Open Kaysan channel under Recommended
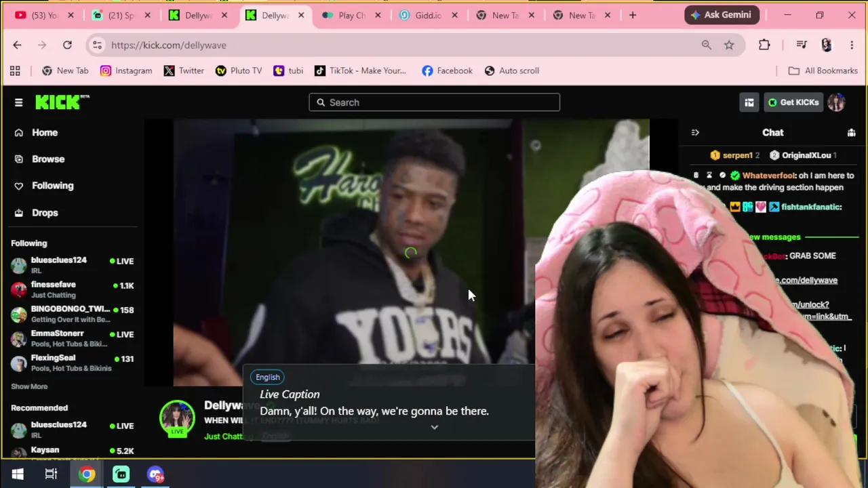 point(72,451)
